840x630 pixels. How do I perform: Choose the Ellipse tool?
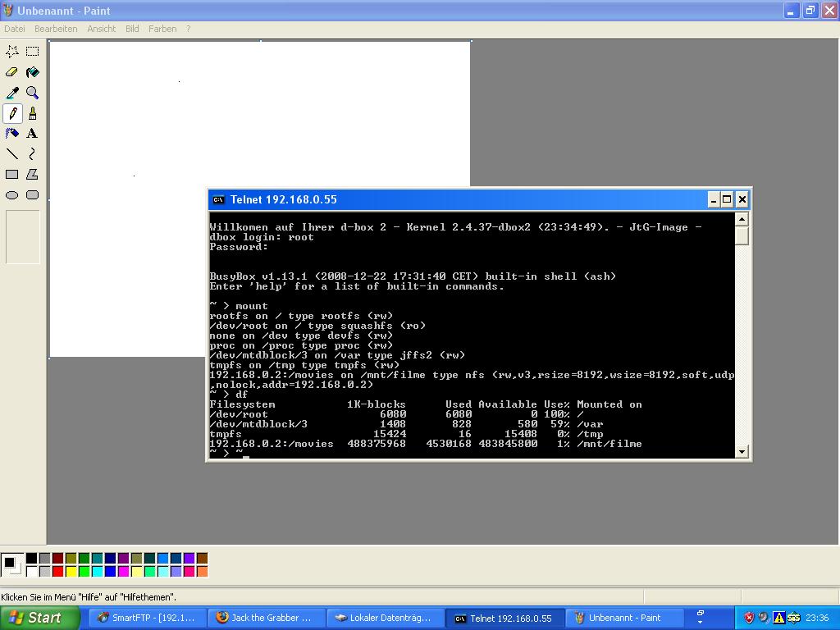pos(12,195)
